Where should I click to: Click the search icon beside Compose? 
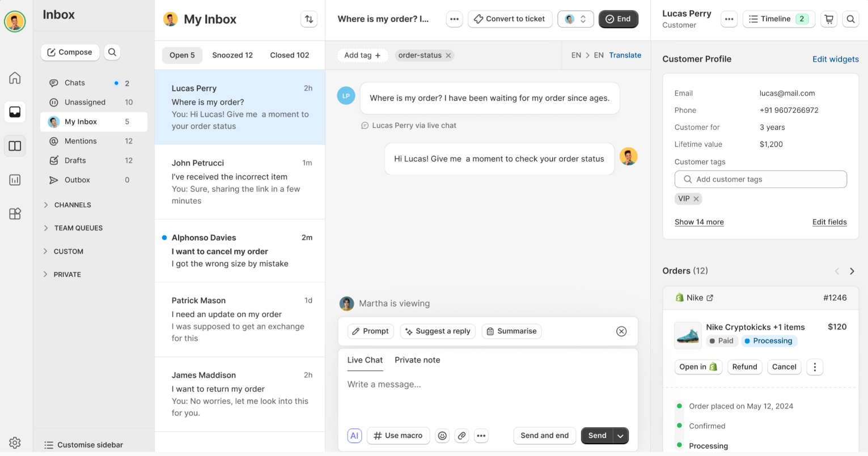112,52
